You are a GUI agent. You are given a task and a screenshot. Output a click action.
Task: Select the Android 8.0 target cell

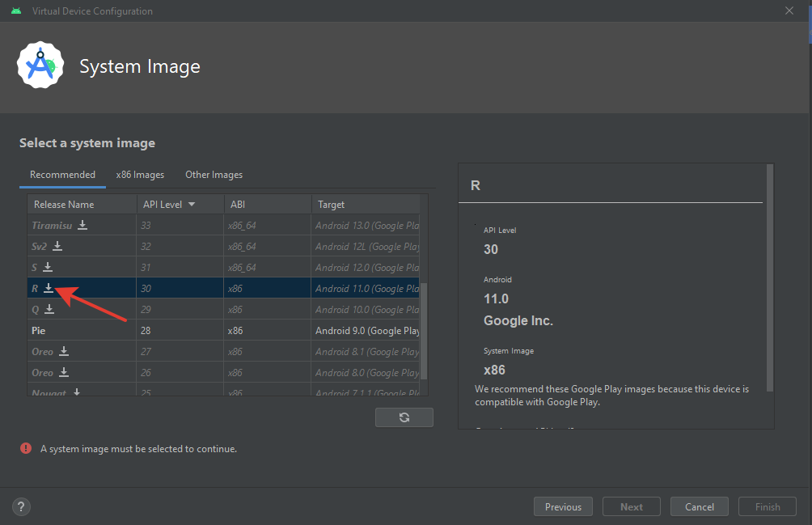click(x=366, y=373)
